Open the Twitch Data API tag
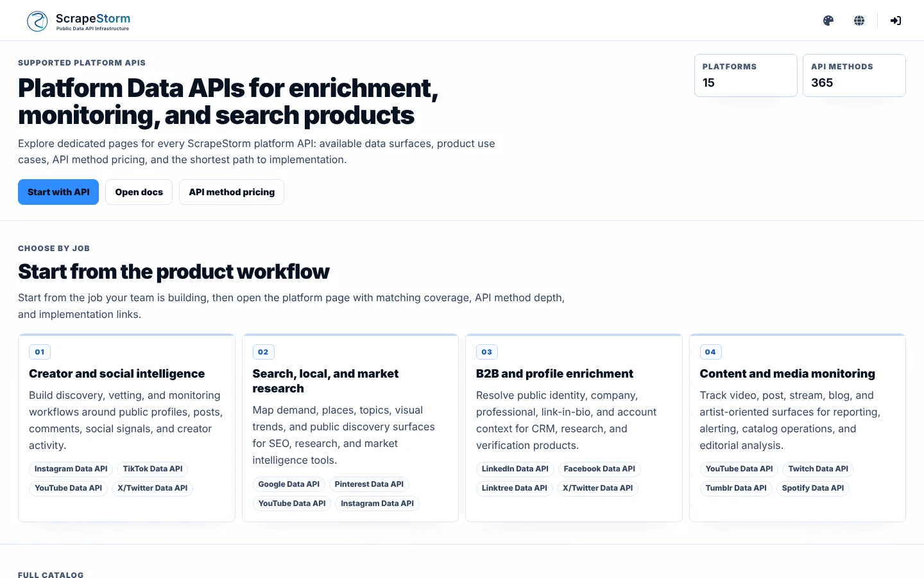This screenshot has height=578, width=924. click(818, 469)
